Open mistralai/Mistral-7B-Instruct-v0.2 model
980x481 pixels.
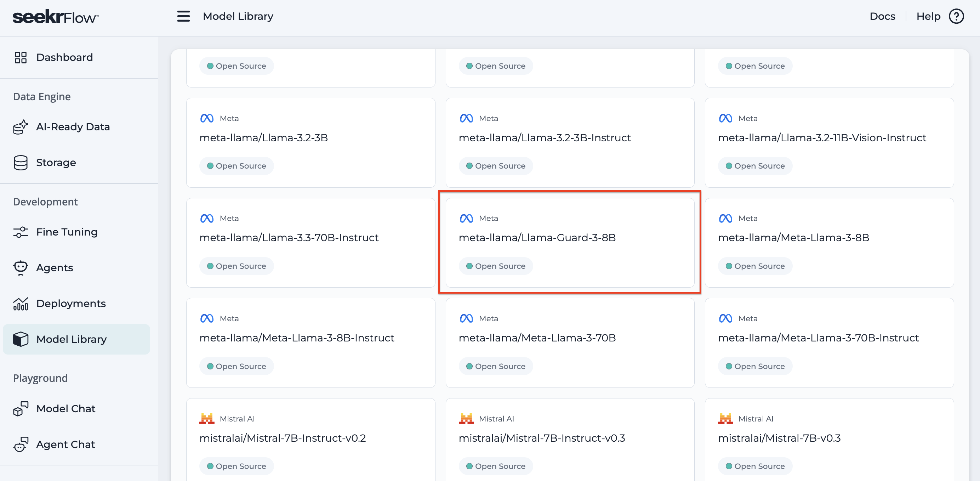point(311,440)
